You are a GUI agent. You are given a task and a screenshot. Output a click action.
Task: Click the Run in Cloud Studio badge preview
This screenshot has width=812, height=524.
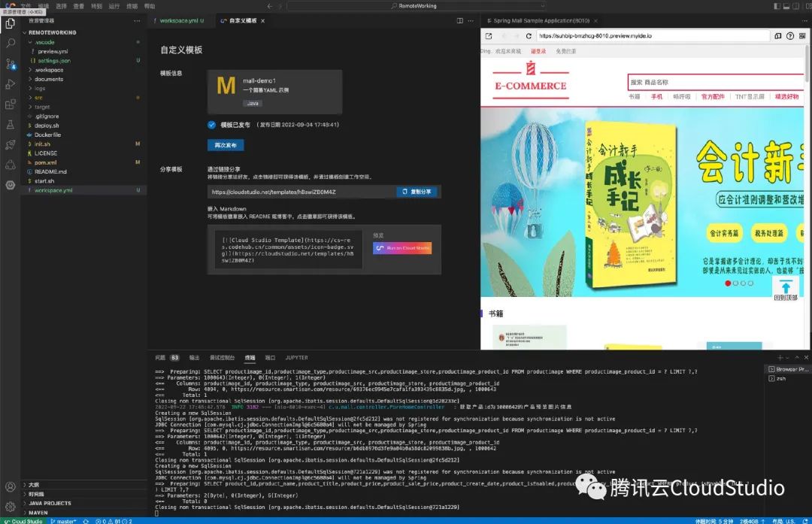(402, 248)
